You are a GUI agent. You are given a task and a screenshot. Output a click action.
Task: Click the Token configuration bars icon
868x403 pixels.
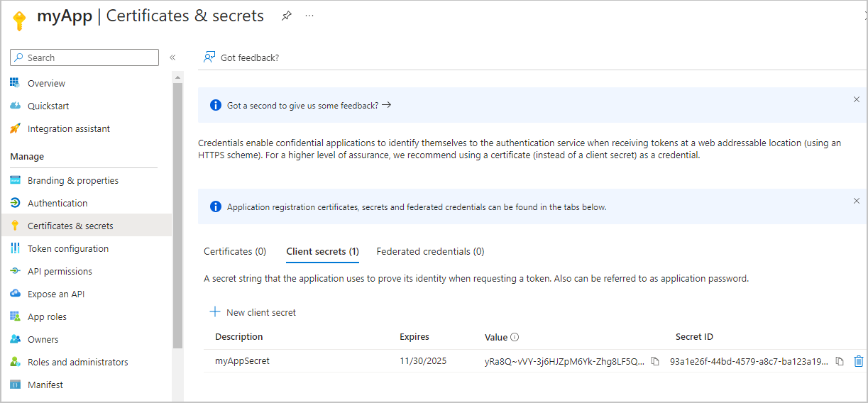(15, 248)
